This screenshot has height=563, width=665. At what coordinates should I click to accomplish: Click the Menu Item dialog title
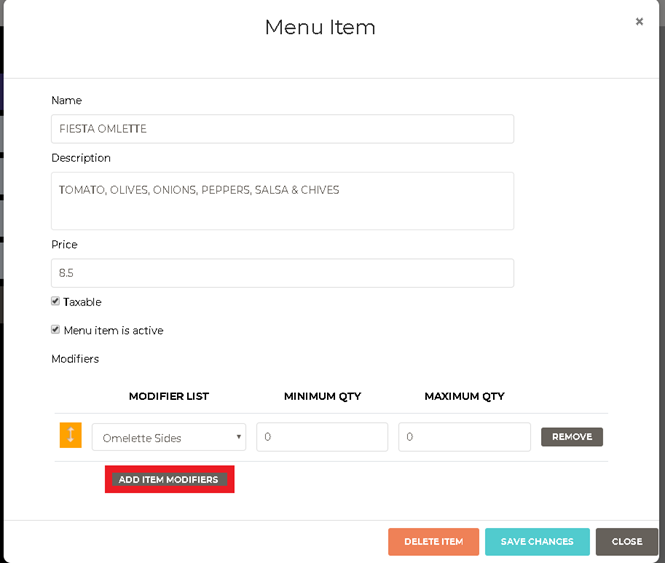point(320,28)
